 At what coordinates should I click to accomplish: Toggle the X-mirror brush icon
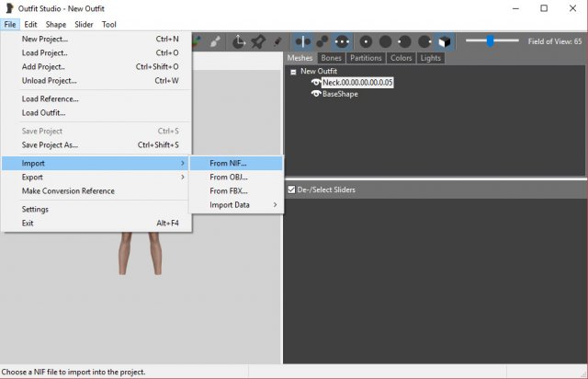pos(301,41)
